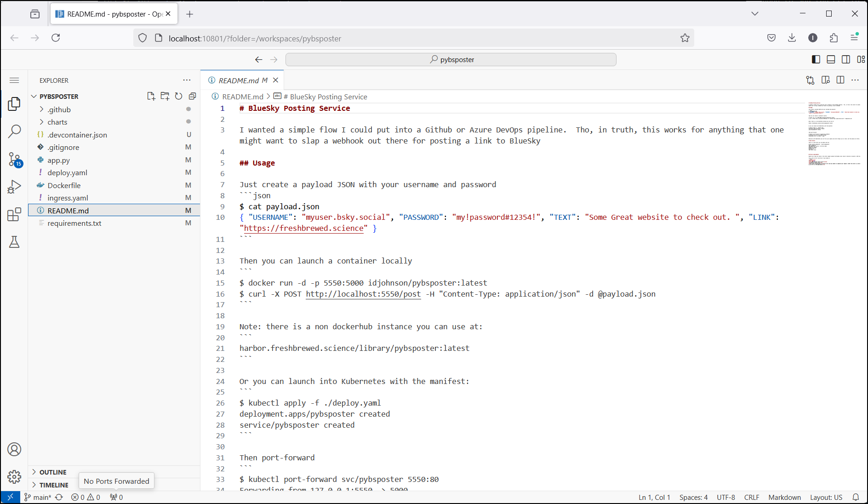Image resolution: width=868 pixels, height=504 pixels.
Task: Open the Testing flask view
Action: tap(14, 242)
